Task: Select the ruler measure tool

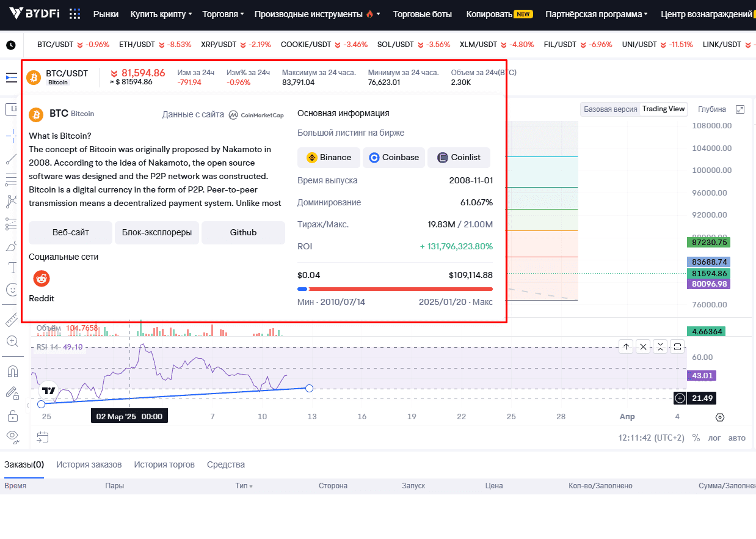Action: (11, 320)
